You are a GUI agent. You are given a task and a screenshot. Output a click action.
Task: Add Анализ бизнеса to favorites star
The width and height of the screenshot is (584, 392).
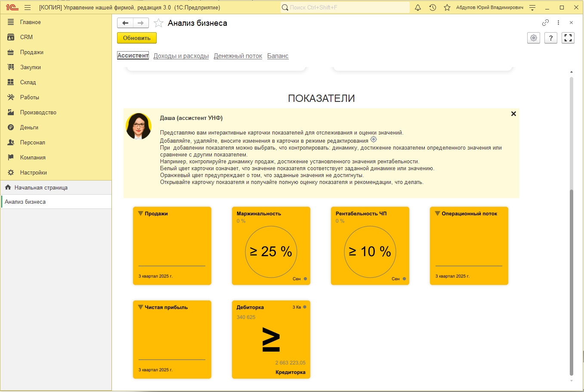point(158,23)
